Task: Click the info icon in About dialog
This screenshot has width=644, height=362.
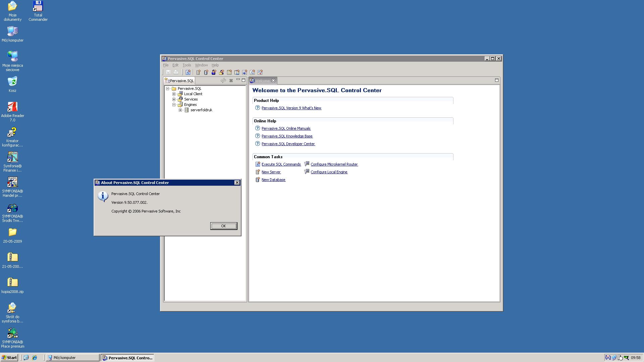Action: coord(103,196)
